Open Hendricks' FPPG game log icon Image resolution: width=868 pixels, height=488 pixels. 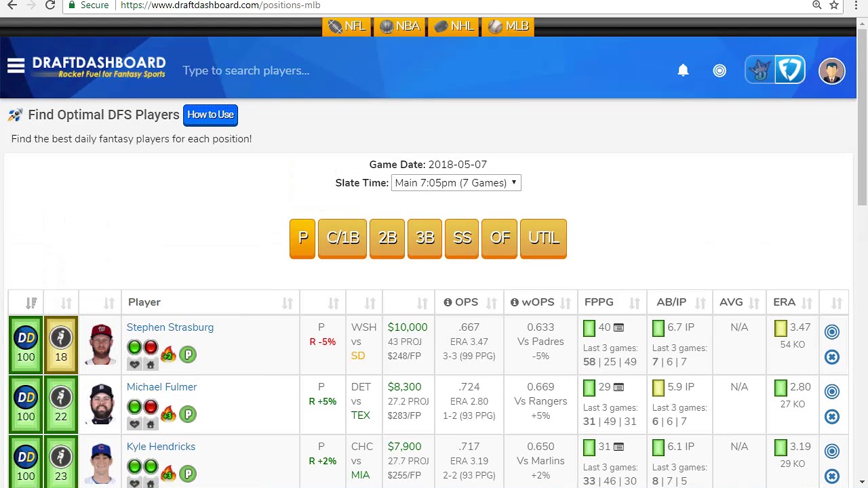coord(618,447)
